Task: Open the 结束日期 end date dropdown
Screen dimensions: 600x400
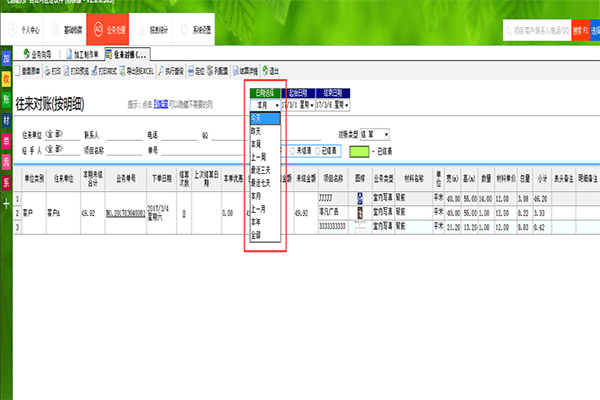Action: (349, 103)
